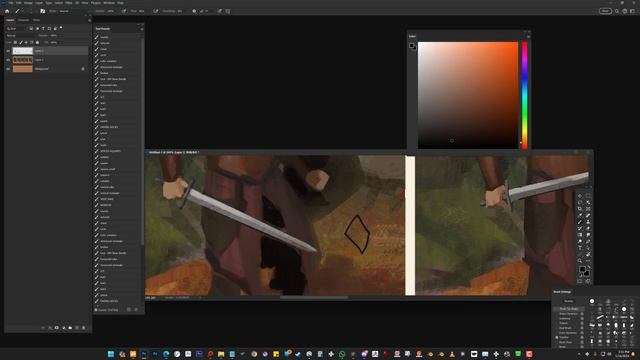Click the hue slider in Color panel
640x360 pixels.
[x=524, y=95]
